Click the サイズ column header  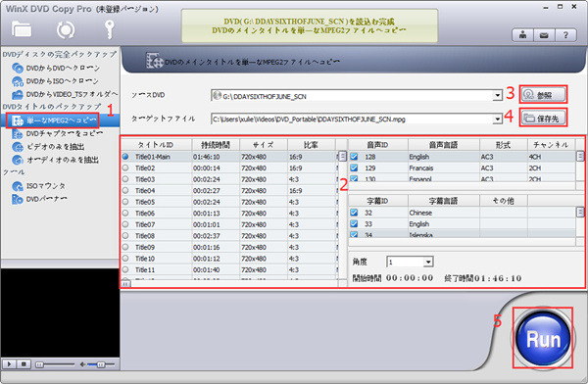[264, 145]
